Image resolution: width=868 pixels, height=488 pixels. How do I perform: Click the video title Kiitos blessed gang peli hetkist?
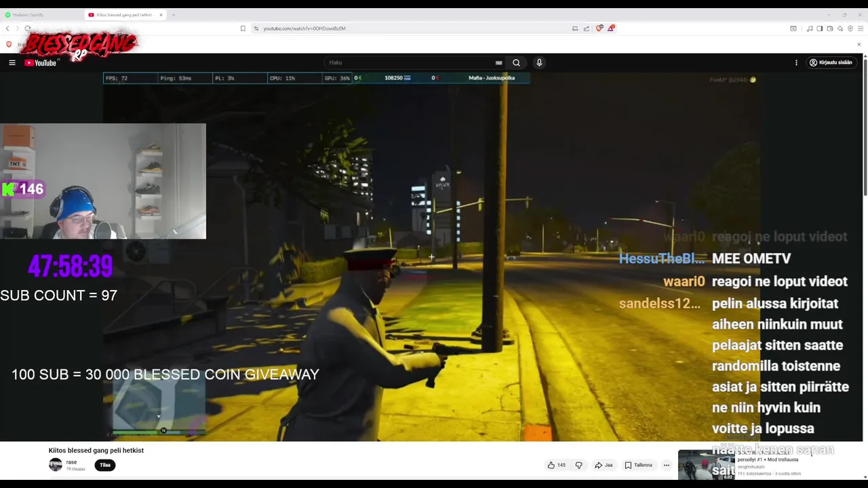pos(96,450)
